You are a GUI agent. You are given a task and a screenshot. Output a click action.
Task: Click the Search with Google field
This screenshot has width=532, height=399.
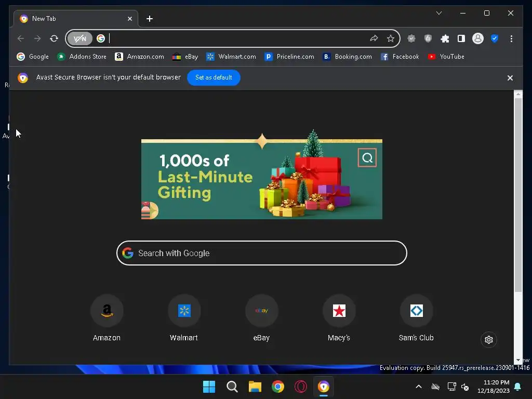[x=262, y=253]
